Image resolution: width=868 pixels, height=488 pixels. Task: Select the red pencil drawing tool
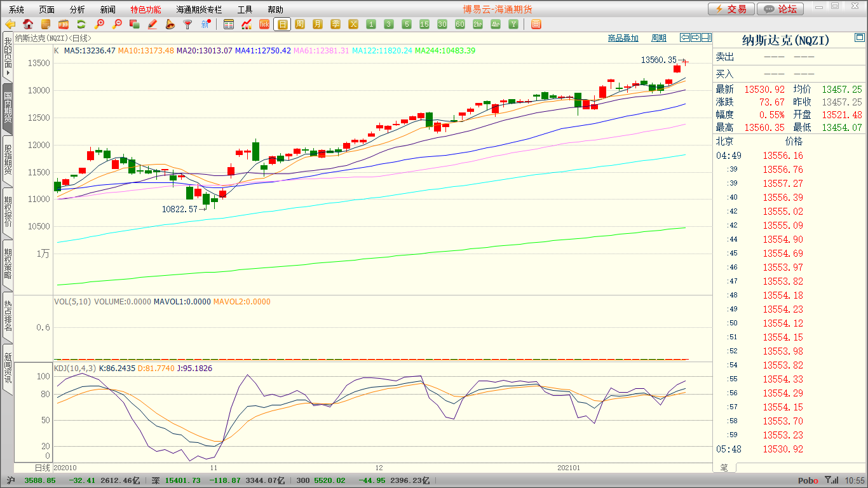pos(153,24)
